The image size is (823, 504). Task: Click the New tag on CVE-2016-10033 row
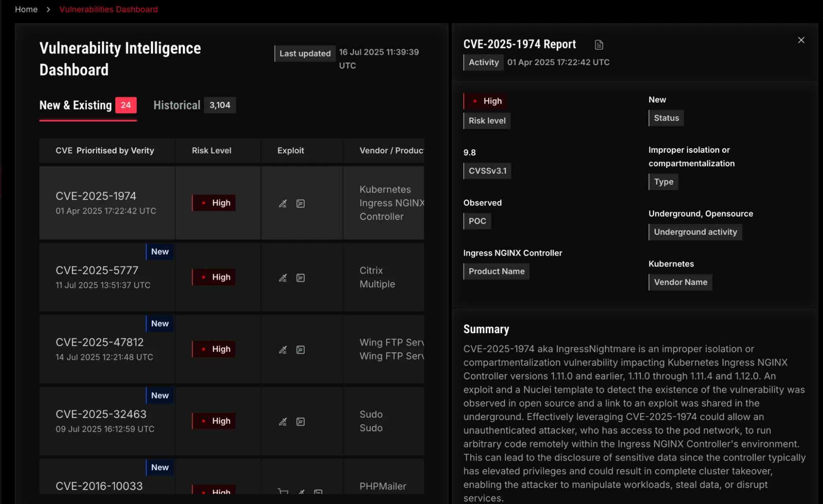pyautogui.click(x=160, y=467)
